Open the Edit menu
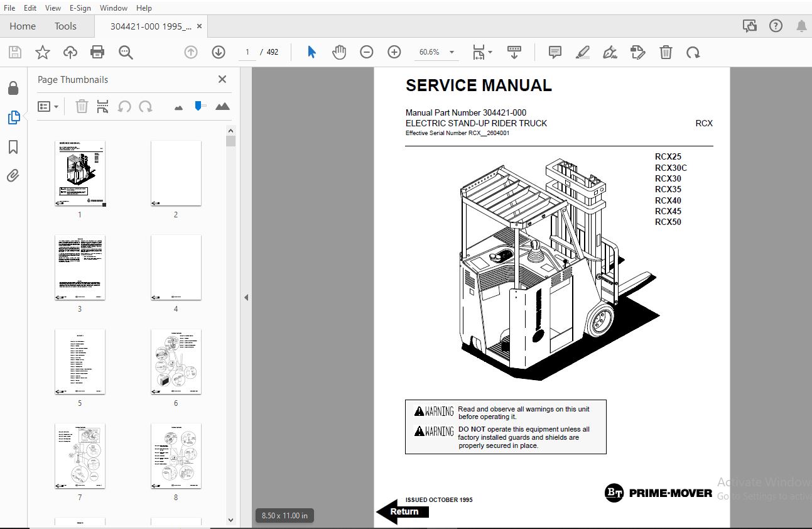The width and height of the screenshot is (812, 529). (x=30, y=8)
